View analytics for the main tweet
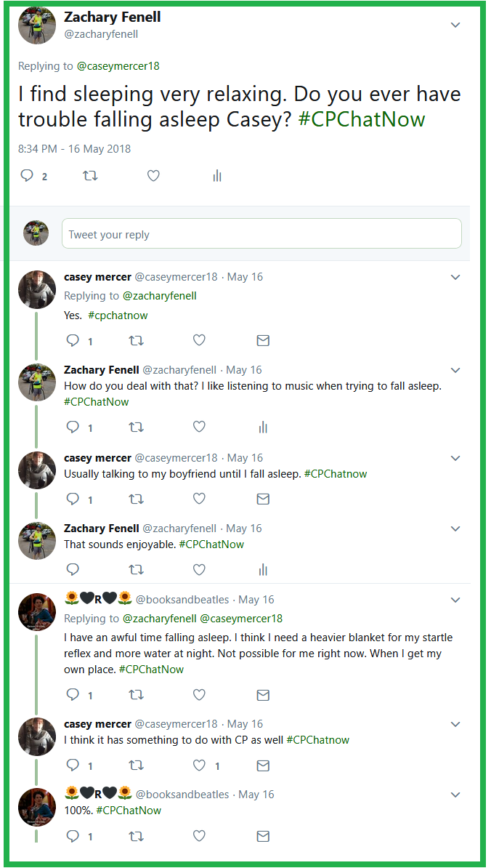This screenshot has width=491, height=868. (x=216, y=176)
